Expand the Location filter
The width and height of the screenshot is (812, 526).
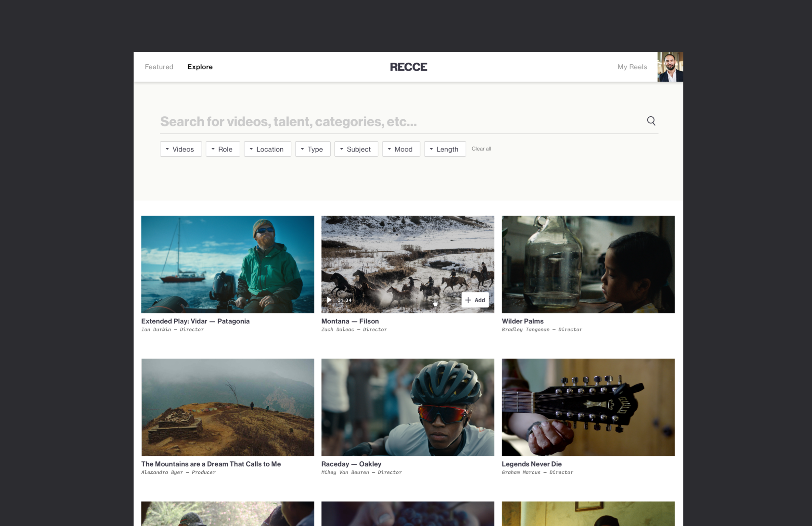click(x=268, y=149)
